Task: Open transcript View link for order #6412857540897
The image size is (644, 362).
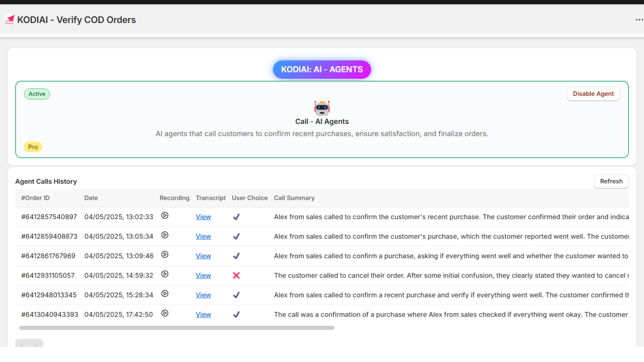Action: 203,217
